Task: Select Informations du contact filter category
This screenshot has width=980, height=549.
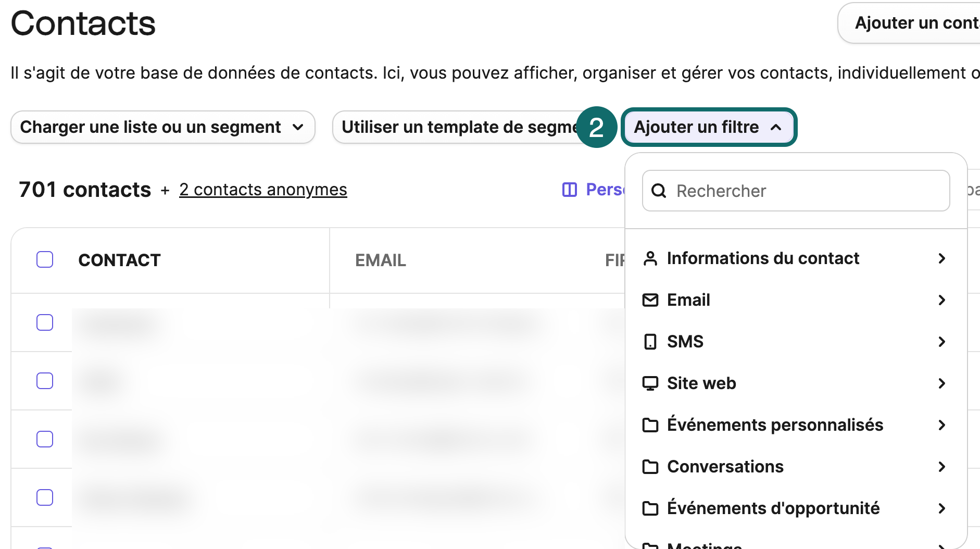Action: click(796, 258)
